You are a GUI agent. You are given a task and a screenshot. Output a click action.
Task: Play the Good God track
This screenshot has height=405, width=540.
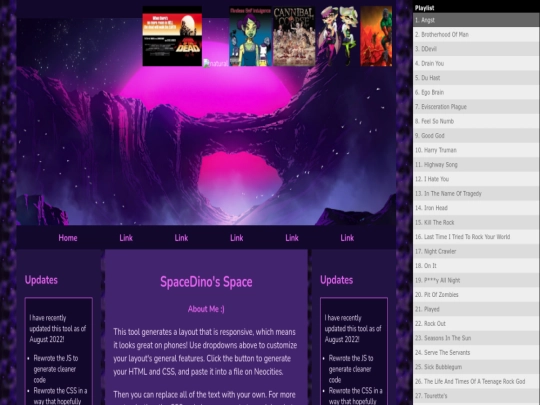(476, 136)
